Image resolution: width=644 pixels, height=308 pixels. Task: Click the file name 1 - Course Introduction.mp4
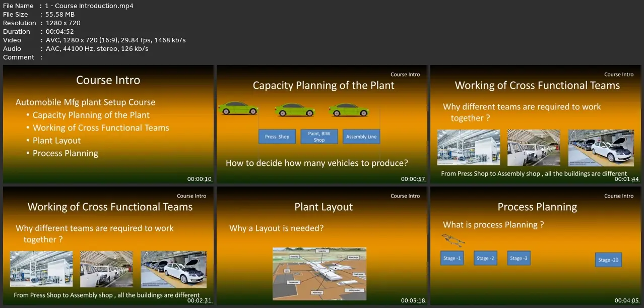click(x=88, y=6)
